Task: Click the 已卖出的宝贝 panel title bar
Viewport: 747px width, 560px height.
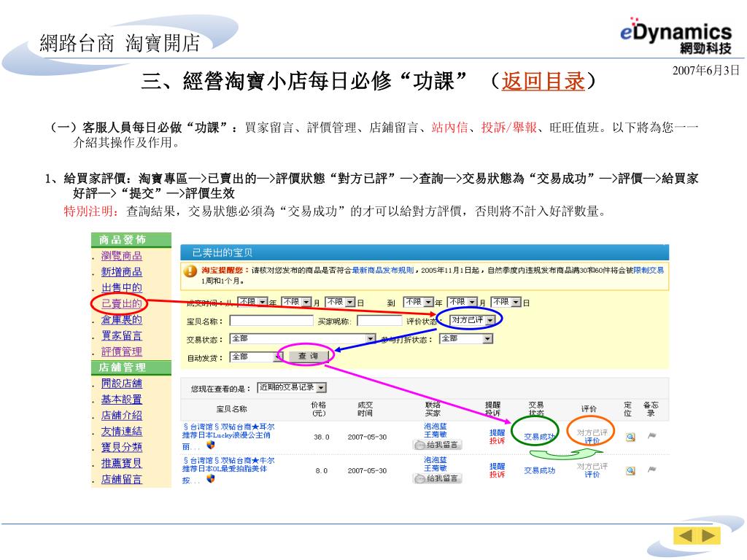Action: (425, 252)
